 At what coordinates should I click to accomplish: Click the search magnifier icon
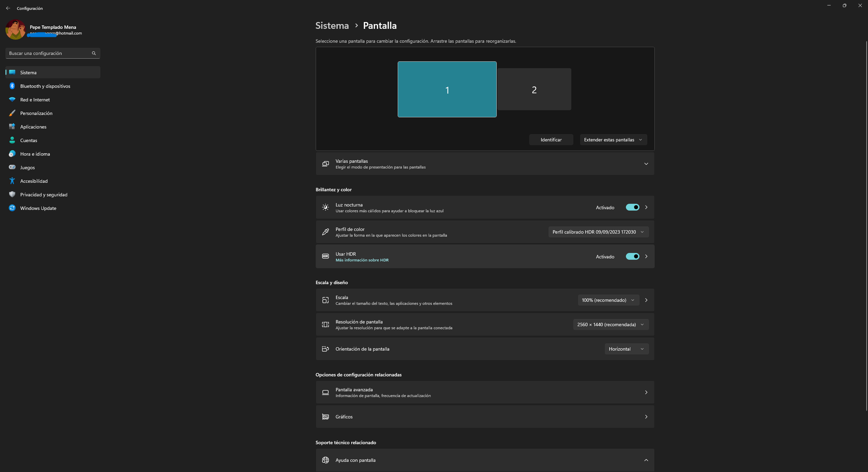tap(94, 53)
